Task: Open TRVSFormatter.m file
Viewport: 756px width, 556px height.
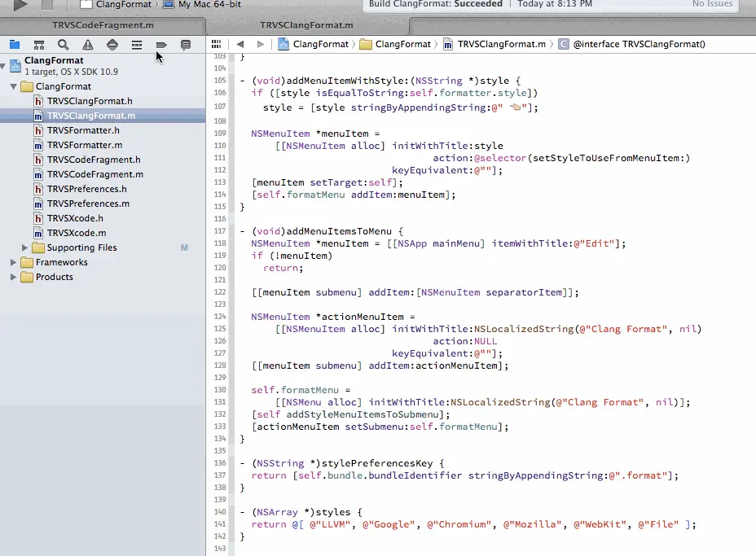Action: click(85, 145)
